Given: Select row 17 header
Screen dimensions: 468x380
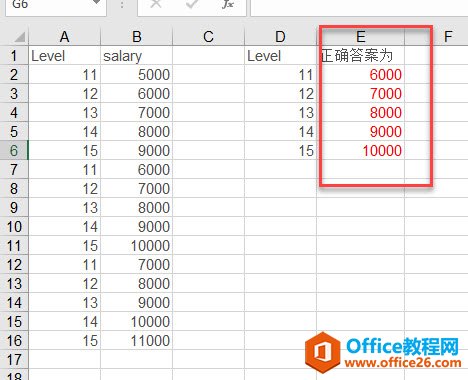Looking at the screenshot, I should (14, 359).
